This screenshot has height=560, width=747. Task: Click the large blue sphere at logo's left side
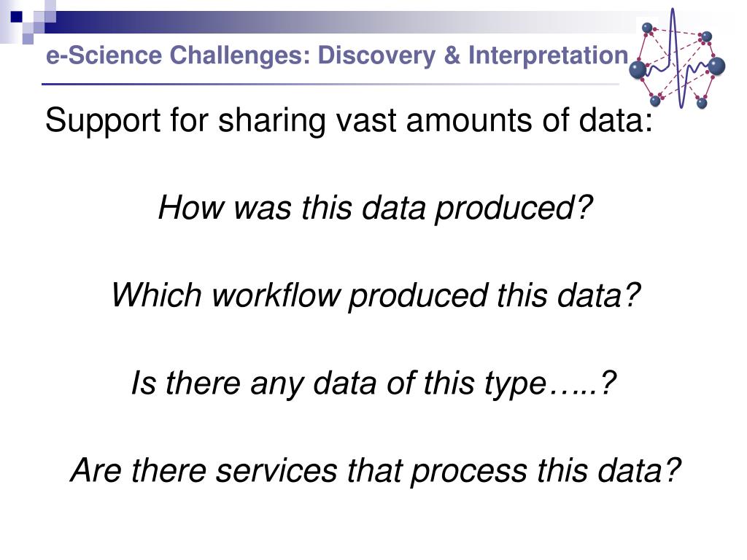point(638,70)
